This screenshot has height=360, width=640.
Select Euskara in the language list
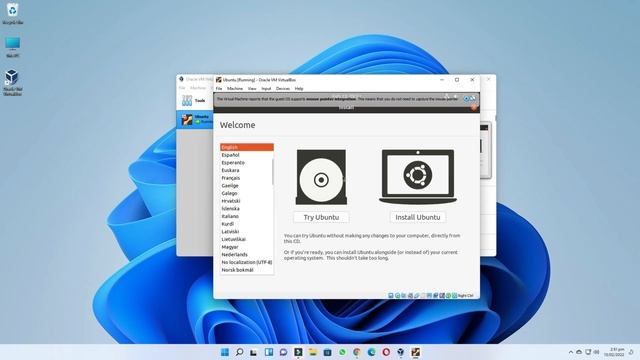tap(247, 170)
